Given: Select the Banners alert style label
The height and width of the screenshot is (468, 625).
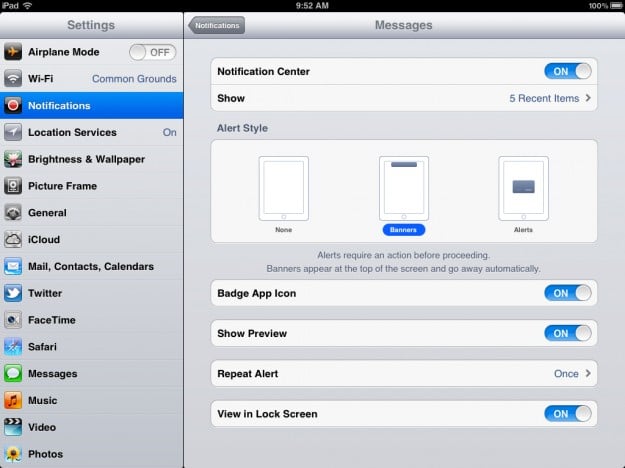Looking at the screenshot, I should (403, 230).
